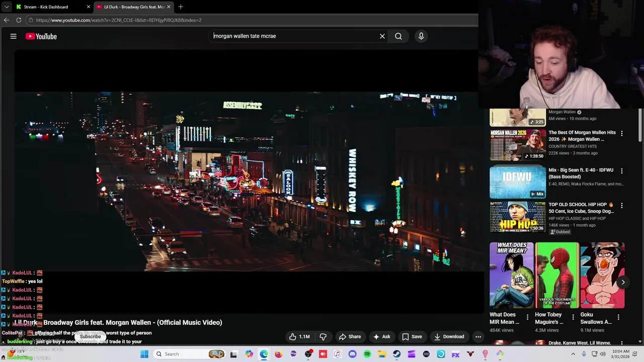Dislike the video with thumbs down

(x=324, y=337)
